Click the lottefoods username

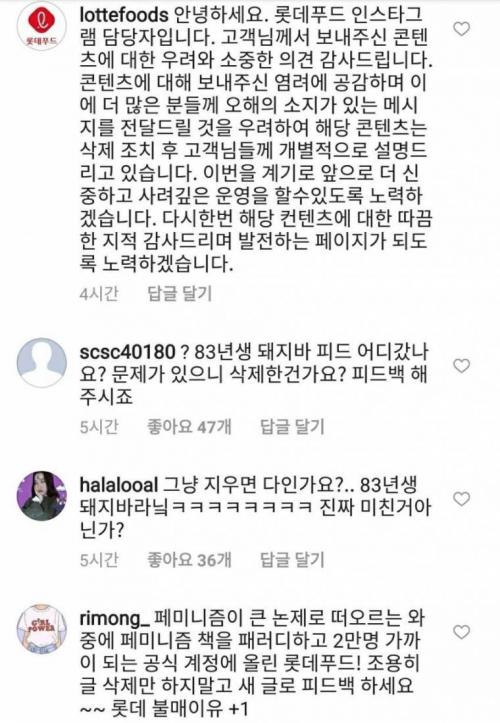(x=124, y=16)
